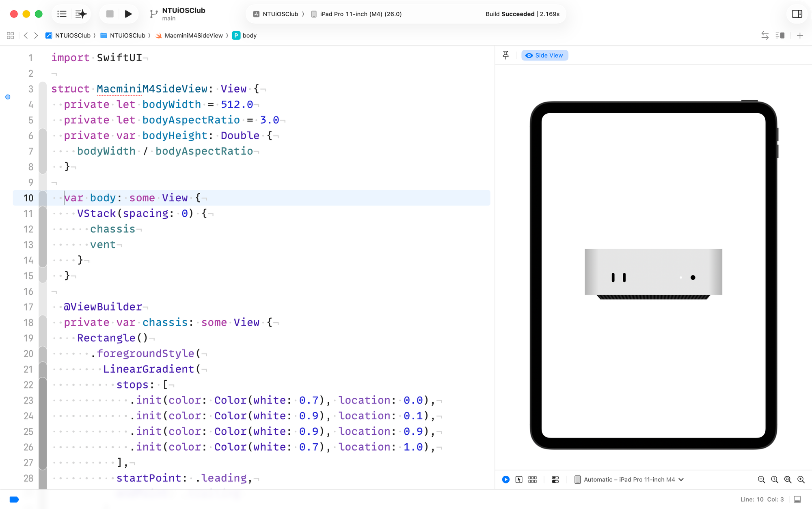Click the main branch label
This screenshot has height=509, width=812.
pyautogui.click(x=169, y=19)
